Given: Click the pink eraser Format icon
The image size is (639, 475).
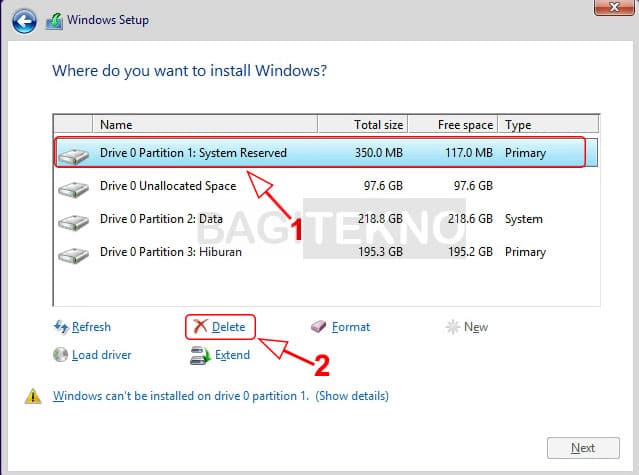Looking at the screenshot, I should click(x=319, y=326).
